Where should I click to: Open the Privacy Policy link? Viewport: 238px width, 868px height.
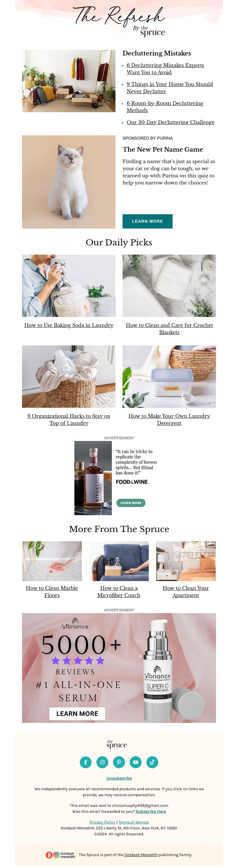(x=102, y=822)
